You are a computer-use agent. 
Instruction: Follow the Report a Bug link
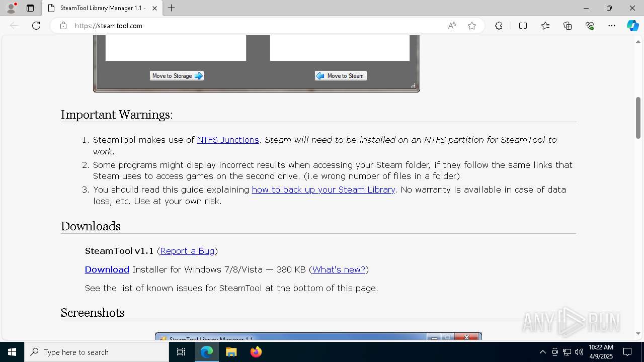(187, 251)
